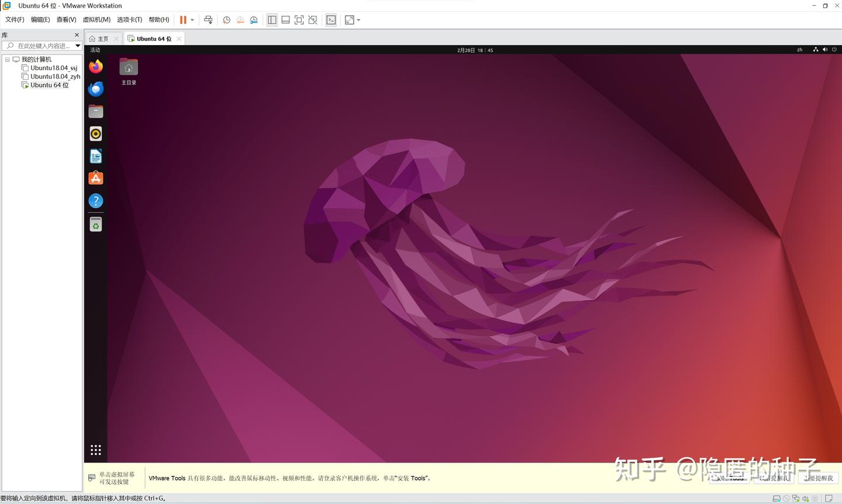Viewport: 842px width, 504px height.
Task: Toggle the VM console view
Action: pyautogui.click(x=330, y=19)
